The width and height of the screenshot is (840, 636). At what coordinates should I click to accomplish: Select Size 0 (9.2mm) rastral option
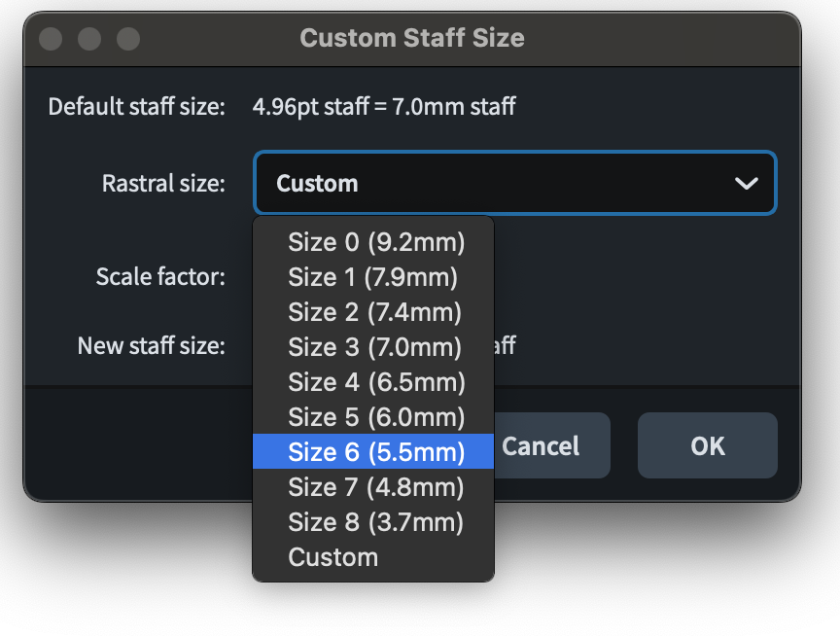pos(375,241)
